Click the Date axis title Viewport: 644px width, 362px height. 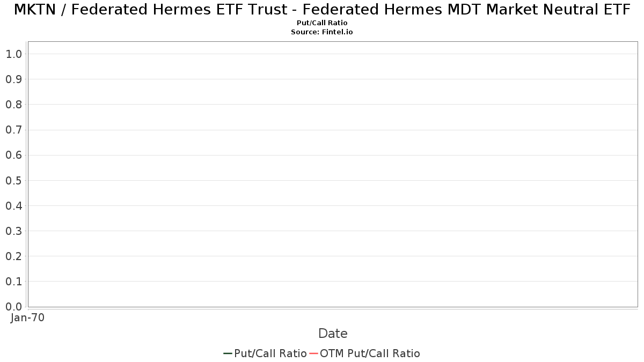(x=333, y=334)
